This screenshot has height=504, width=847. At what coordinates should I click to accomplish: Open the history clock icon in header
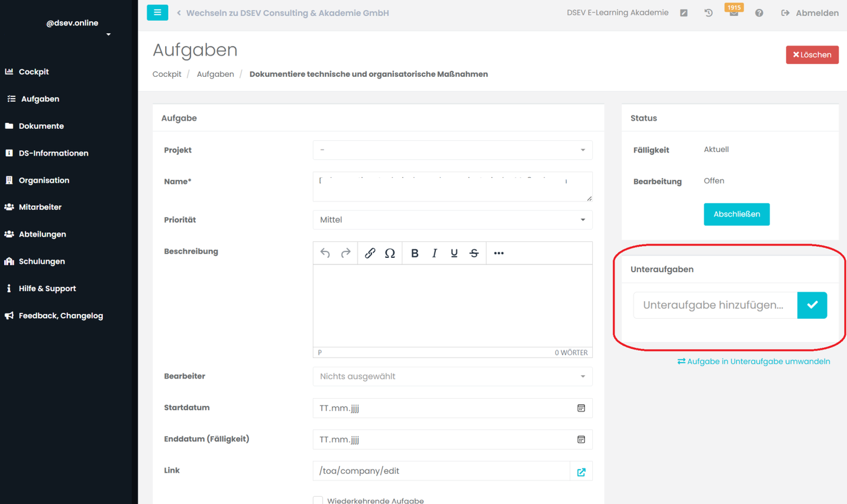708,13
